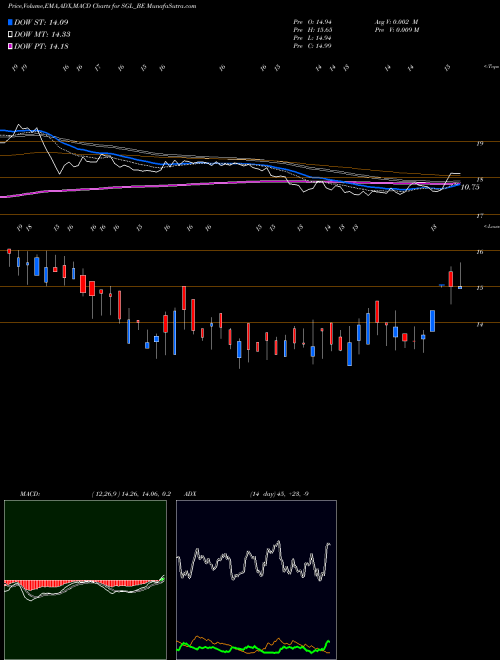Viewport: 500px width, 660px height.
Task: Click the '<Tops' marker label
Action: coord(491,67)
